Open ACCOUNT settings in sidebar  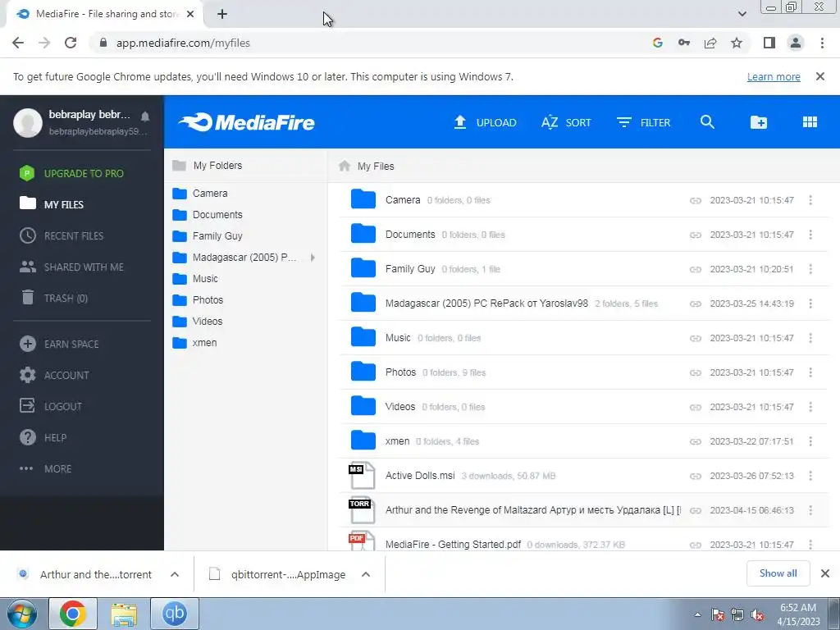tap(55, 375)
